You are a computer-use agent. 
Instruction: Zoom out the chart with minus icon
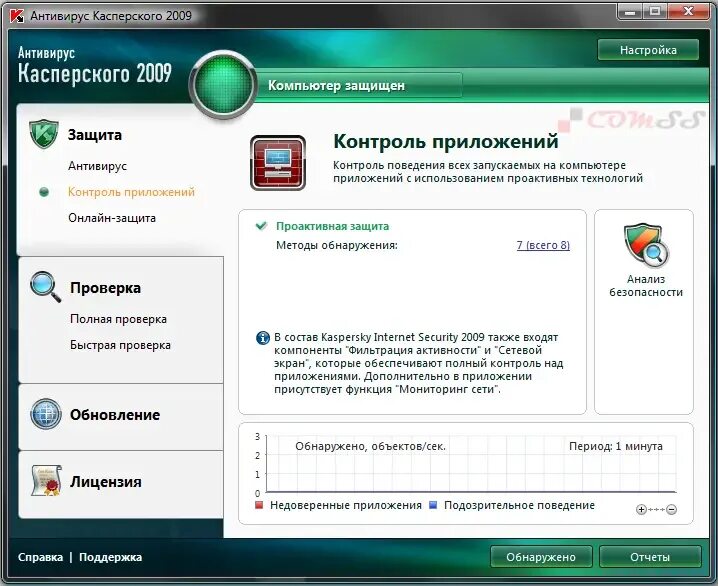point(672,510)
